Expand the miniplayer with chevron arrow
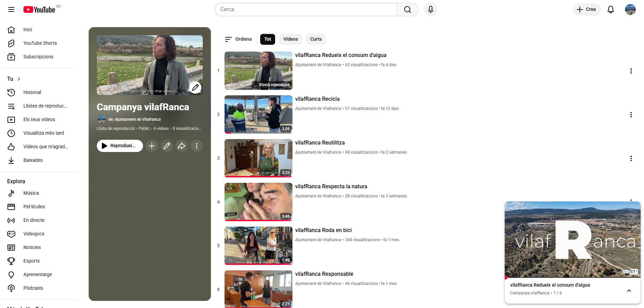The height and width of the screenshot is (308, 644). click(x=629, y=291)
